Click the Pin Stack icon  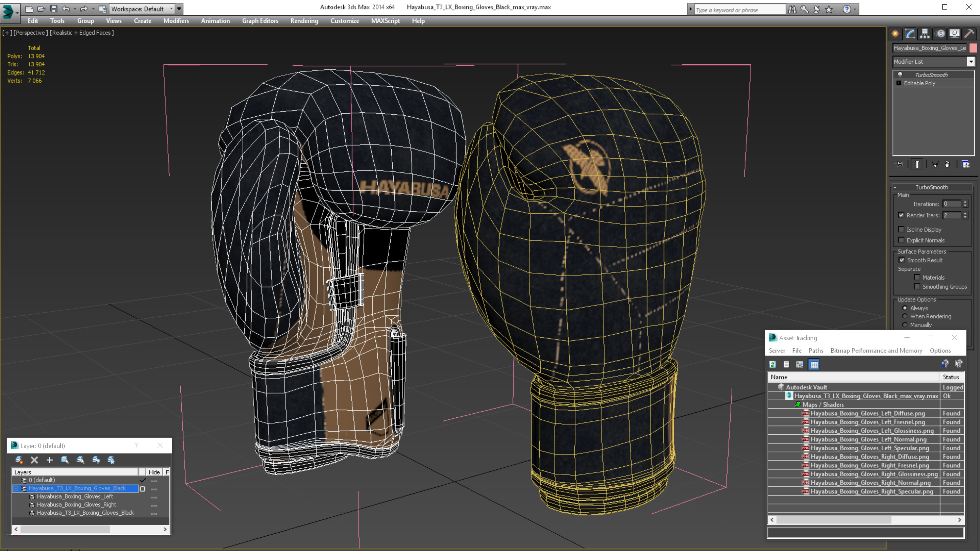coord(899,164)
